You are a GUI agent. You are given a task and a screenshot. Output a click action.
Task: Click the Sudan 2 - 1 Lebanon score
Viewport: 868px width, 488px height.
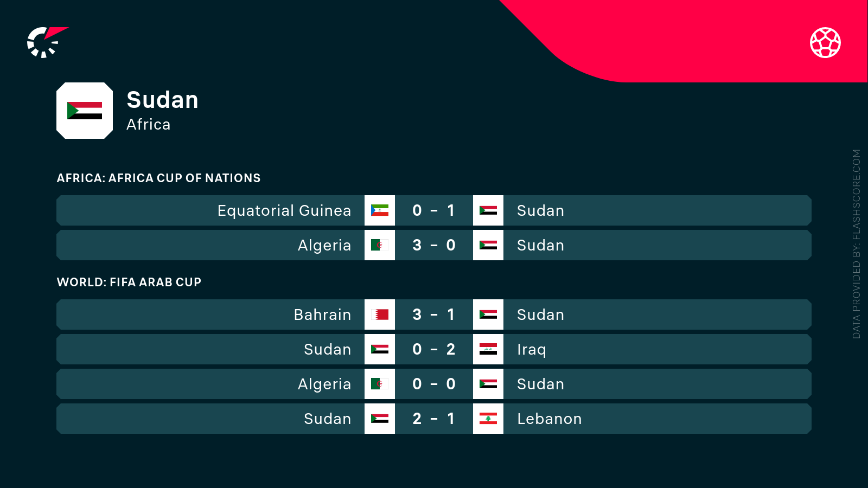click(x=433, y=419)
